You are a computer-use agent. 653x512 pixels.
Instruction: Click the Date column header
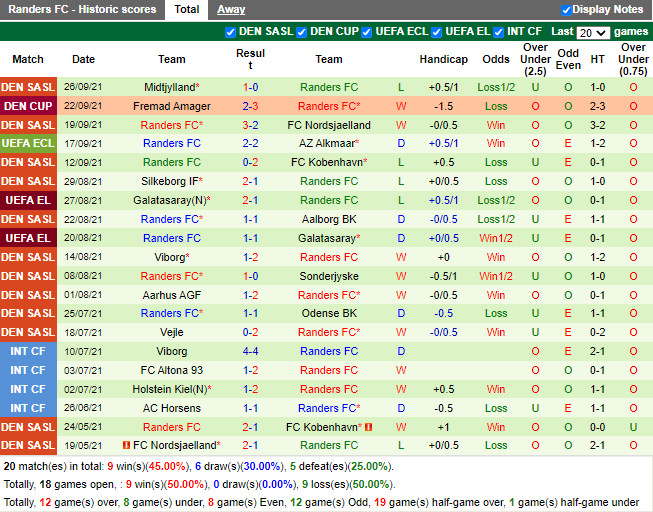[x=83, y=59]
